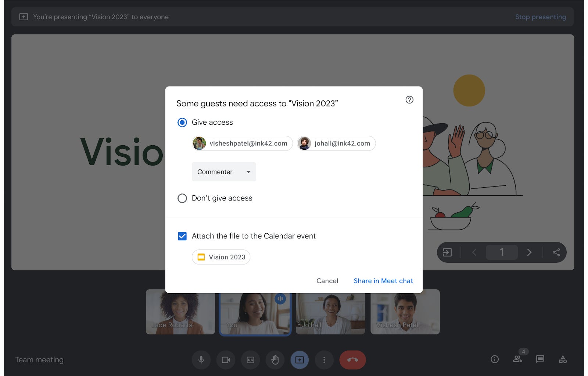588x376 pixels.
Task: Click the Slides icon in Vision 2023 chip
Action: pyautogui.click(x=201, y=257)
